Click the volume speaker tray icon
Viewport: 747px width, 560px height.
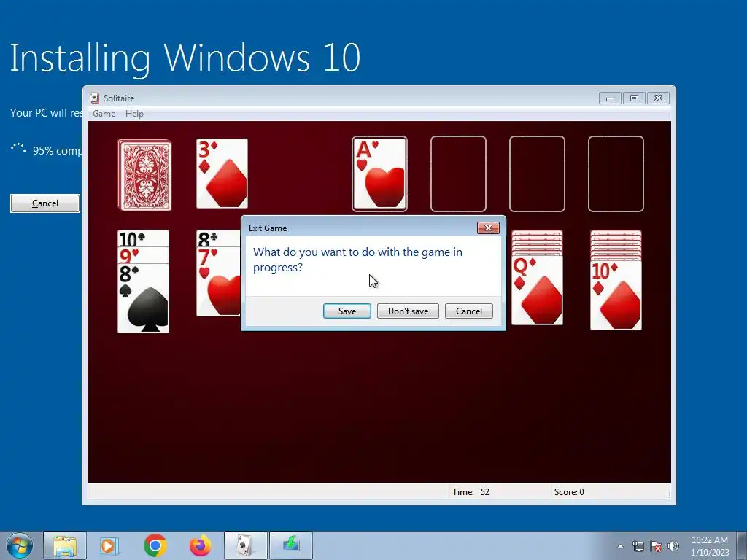point(673,546)
